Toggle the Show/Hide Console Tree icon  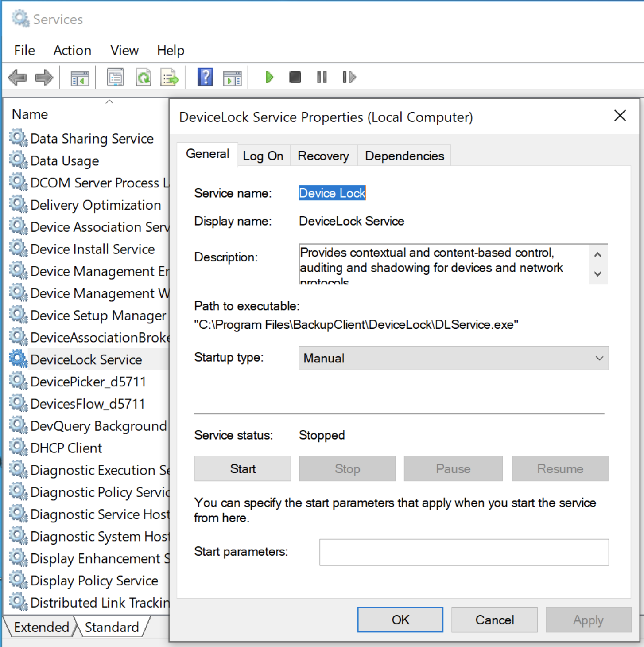pos(80,78)
